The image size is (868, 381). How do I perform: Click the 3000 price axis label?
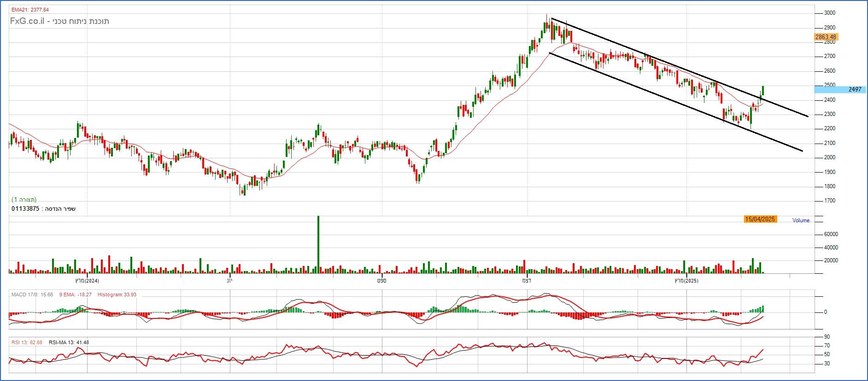click(829, 13)
